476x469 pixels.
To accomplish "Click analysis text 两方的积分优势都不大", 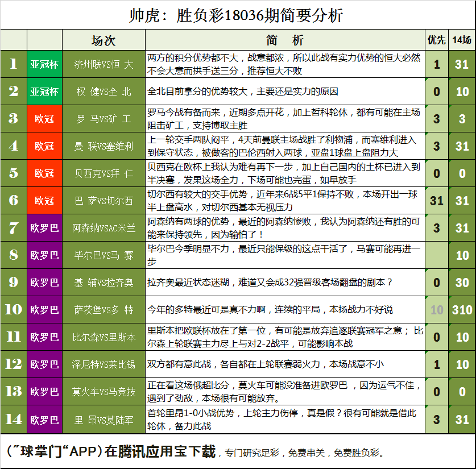I will click(192, 57).
